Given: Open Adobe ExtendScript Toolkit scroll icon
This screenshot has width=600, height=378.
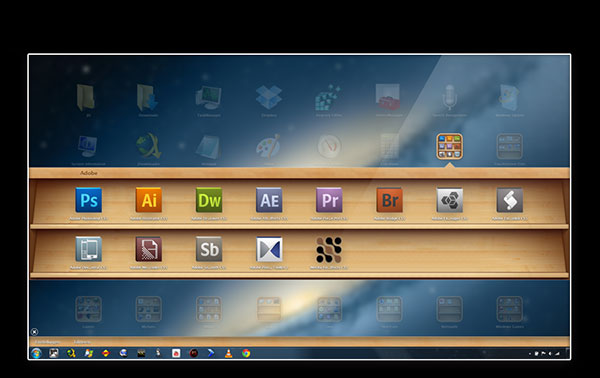Looking at the screenshot, I should (510, 200).
